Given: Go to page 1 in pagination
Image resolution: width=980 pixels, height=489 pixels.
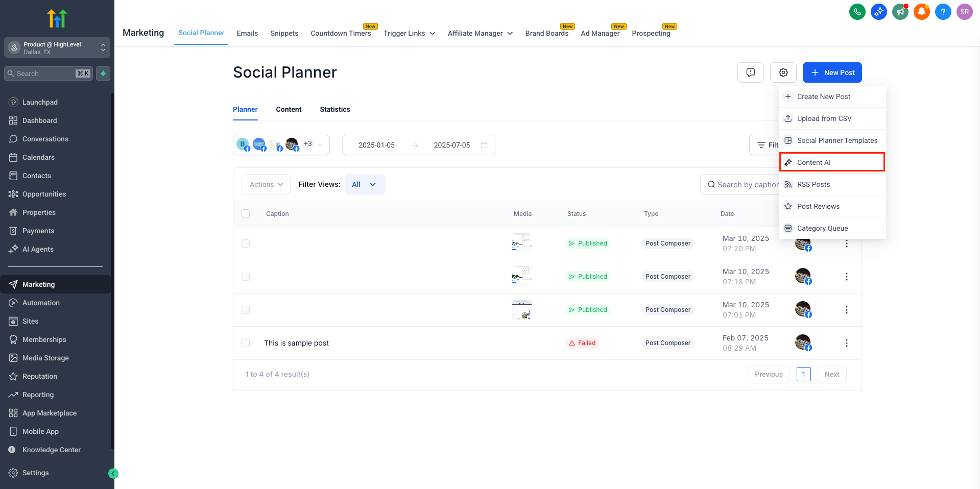Looking at the screenshot, I should point(803,374).
